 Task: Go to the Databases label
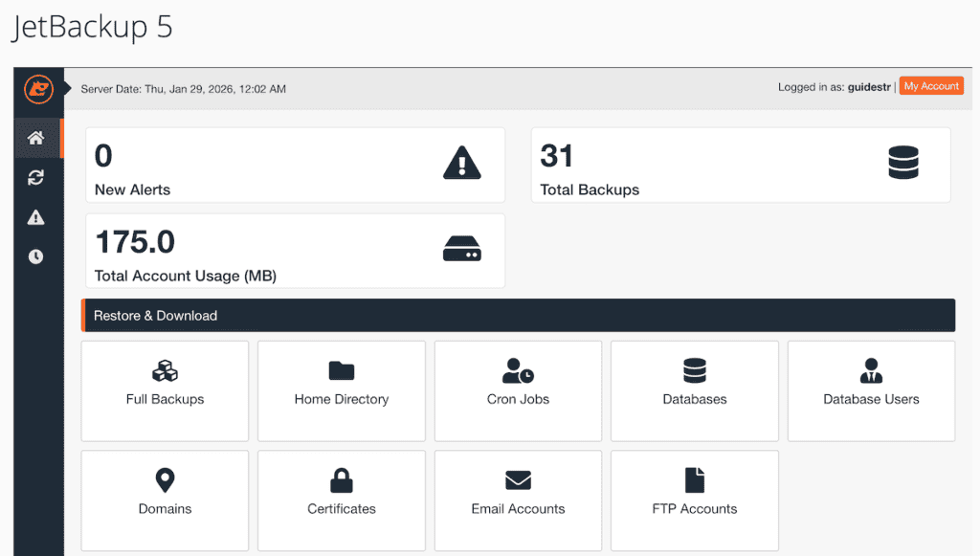695,399
